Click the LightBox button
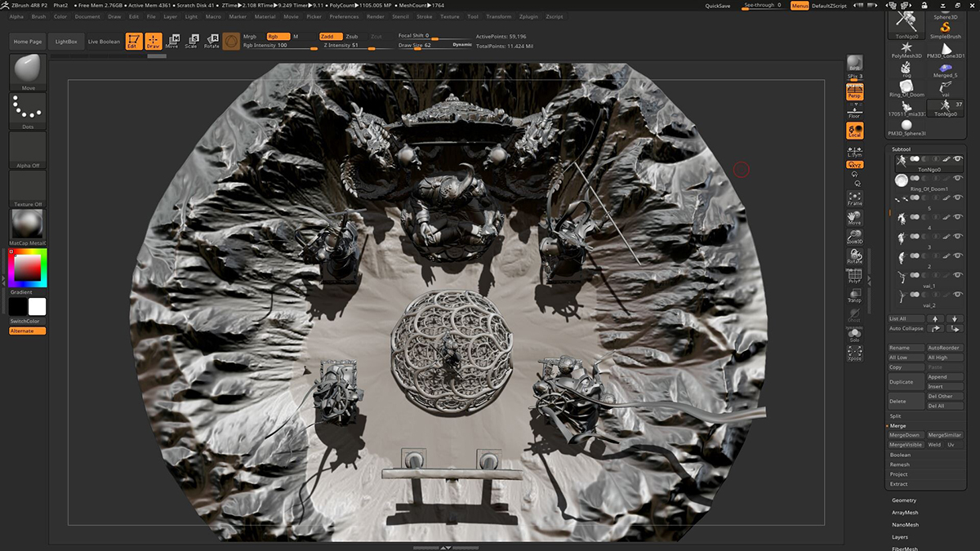This screenshot has height=551, width=980. click(x=65, y=42)
